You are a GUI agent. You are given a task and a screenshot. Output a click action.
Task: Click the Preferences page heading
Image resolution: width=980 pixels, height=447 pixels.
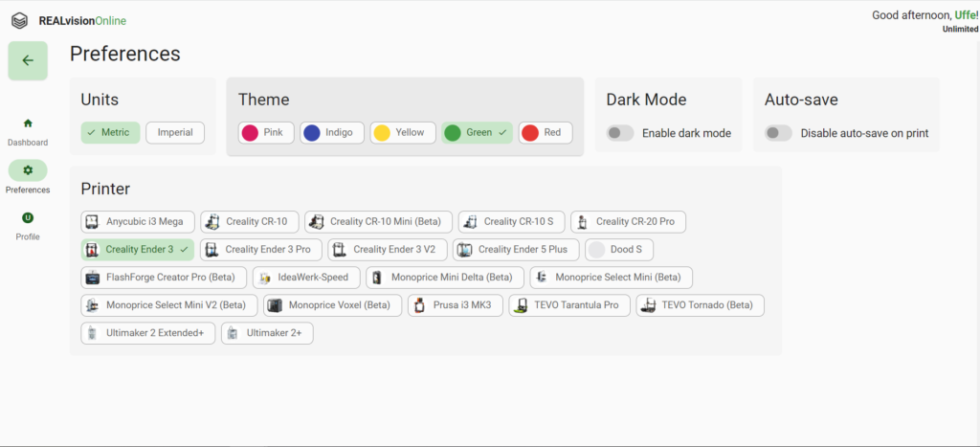click(125, 54)
